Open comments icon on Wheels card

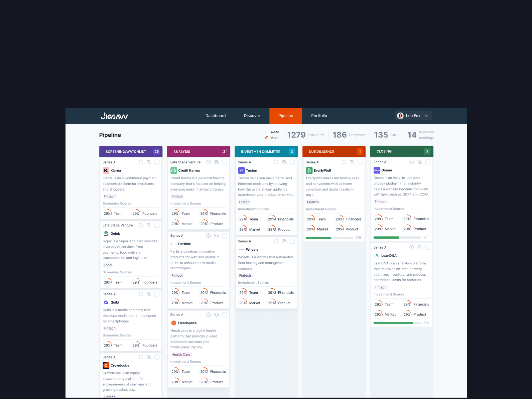284,241
